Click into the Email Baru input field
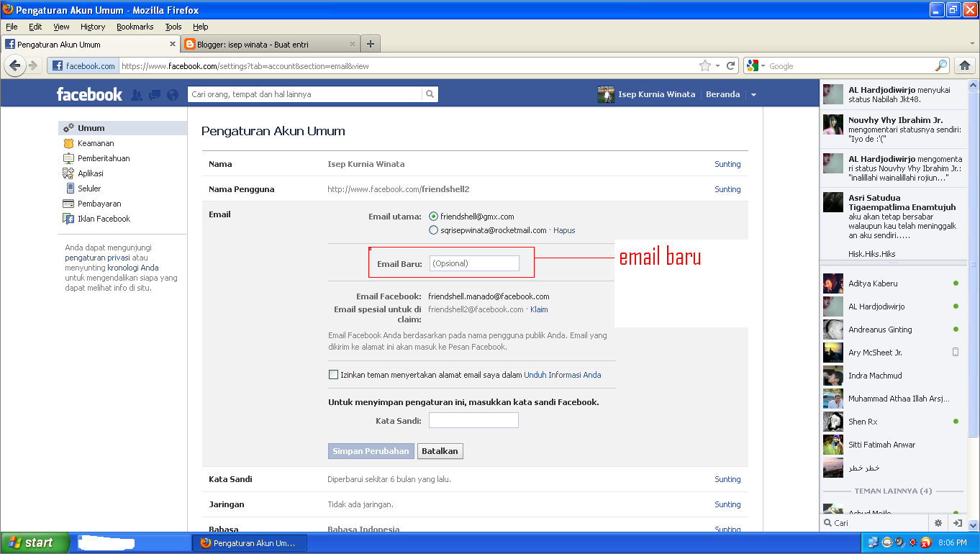This screenshot has width=980, height=554. [x=474, y=263]
